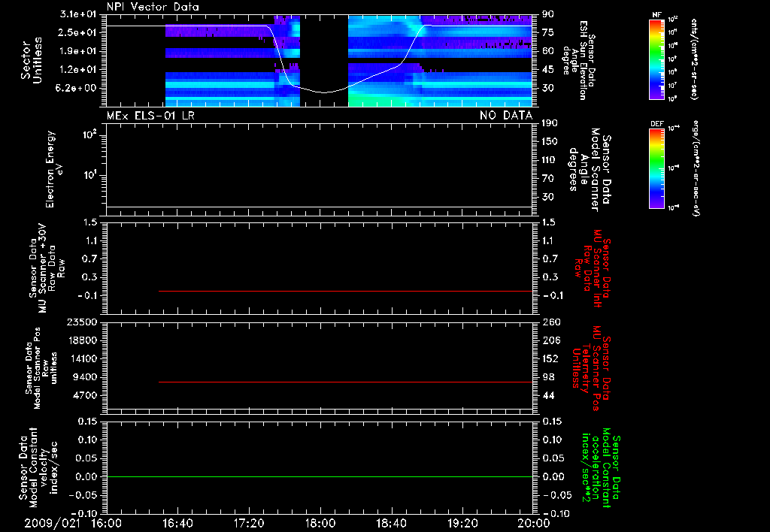This screenshot has width=770, height=532.
Task: Click the 18800 scanner position tick
Action: pyautogui.click(x=82, y=340)
